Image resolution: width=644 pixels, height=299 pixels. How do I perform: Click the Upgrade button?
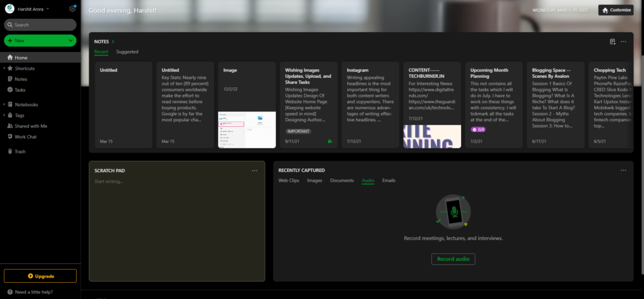[40, 276]
